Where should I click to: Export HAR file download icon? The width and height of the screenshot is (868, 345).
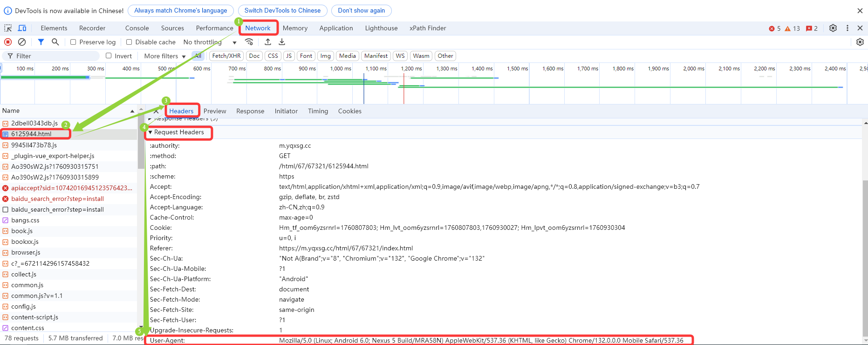[282, 42]
